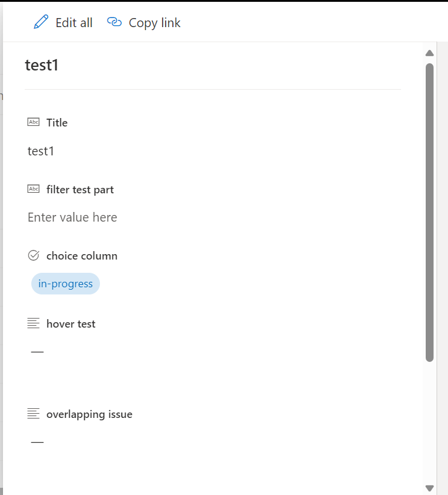Click the dash under overlapping issue
The height and width of the screenshot is (495, 448).
(x=37, y=441)
